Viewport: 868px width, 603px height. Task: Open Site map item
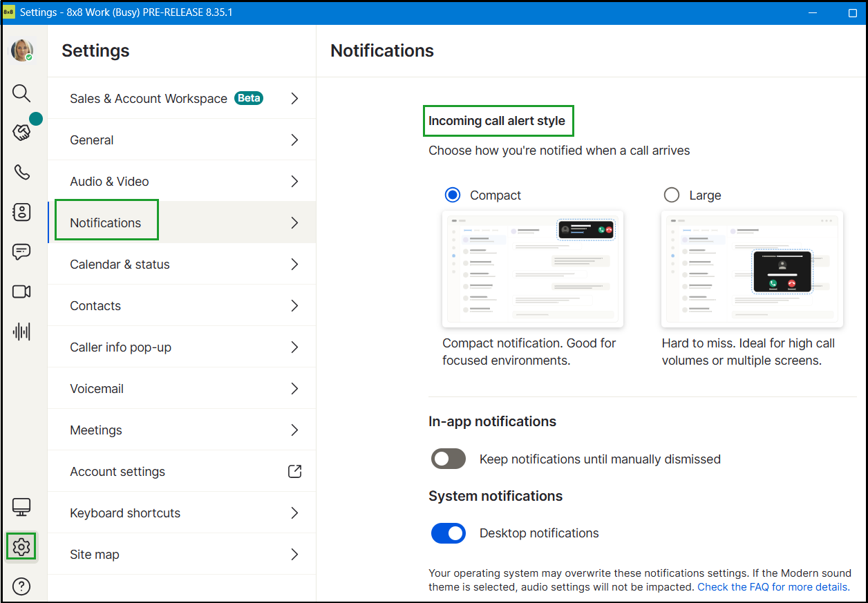[x=182, y=554]
